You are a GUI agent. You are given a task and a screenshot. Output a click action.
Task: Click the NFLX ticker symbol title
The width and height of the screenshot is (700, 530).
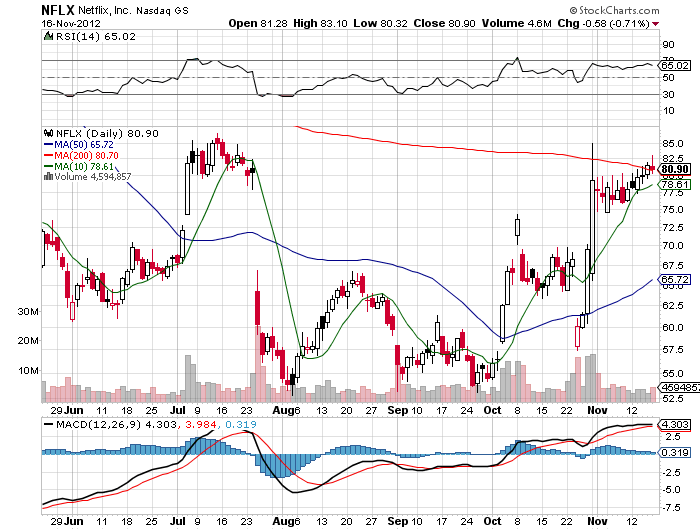(58, 10)
